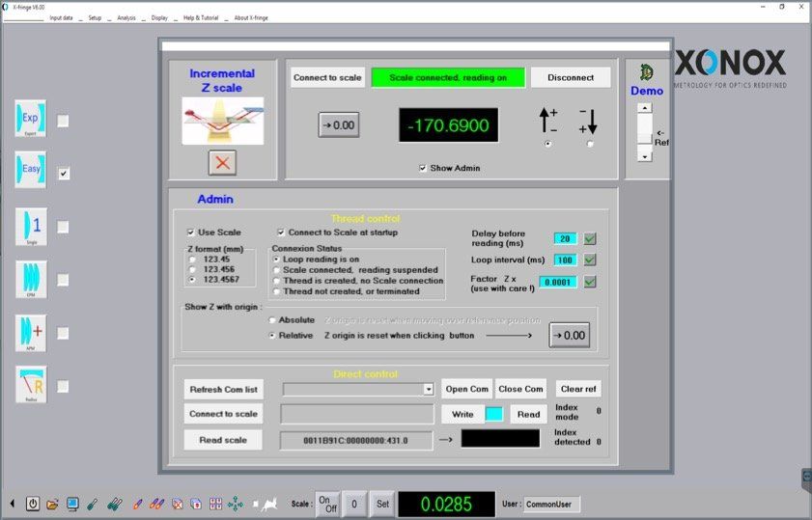The image size is (812, 520).
Task: Click the Single lens mode icon
Action: pyautogui.click(x=31, y=227)
